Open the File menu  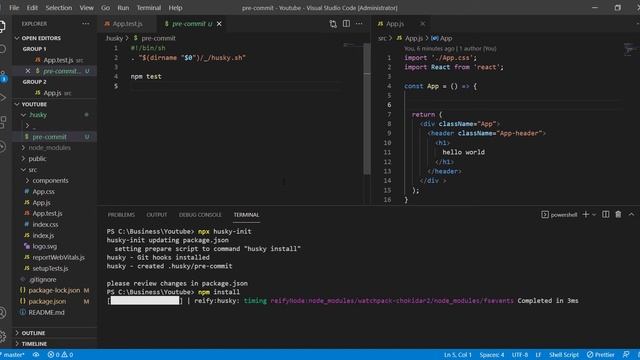[14, 8]
